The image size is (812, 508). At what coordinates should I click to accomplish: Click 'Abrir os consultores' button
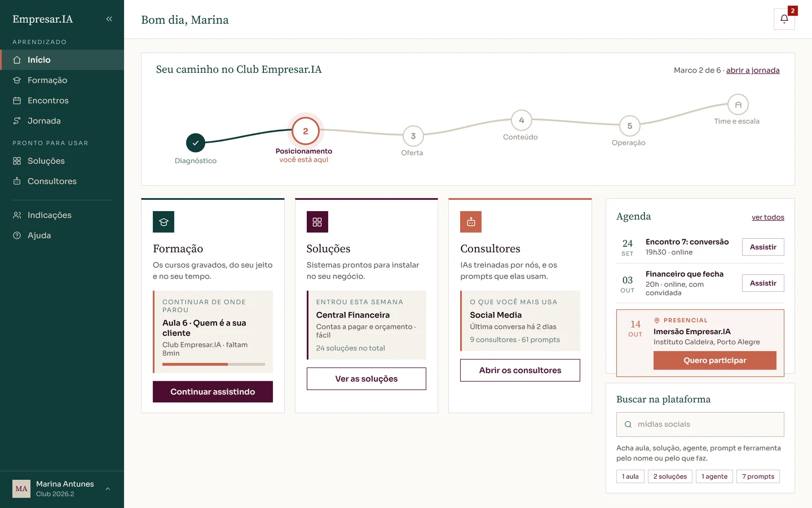tap(520, 370)
